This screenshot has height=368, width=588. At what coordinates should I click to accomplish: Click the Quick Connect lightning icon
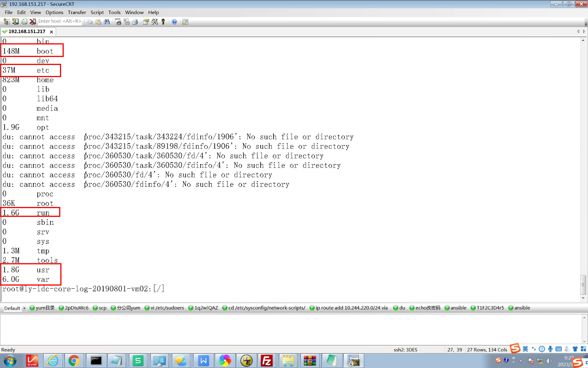pyautogui.click(x=16, y=22)
